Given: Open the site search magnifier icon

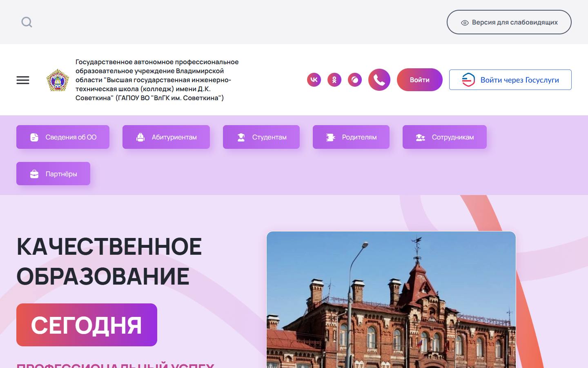Looking at the screenshot, I should [x=27, y=22].
